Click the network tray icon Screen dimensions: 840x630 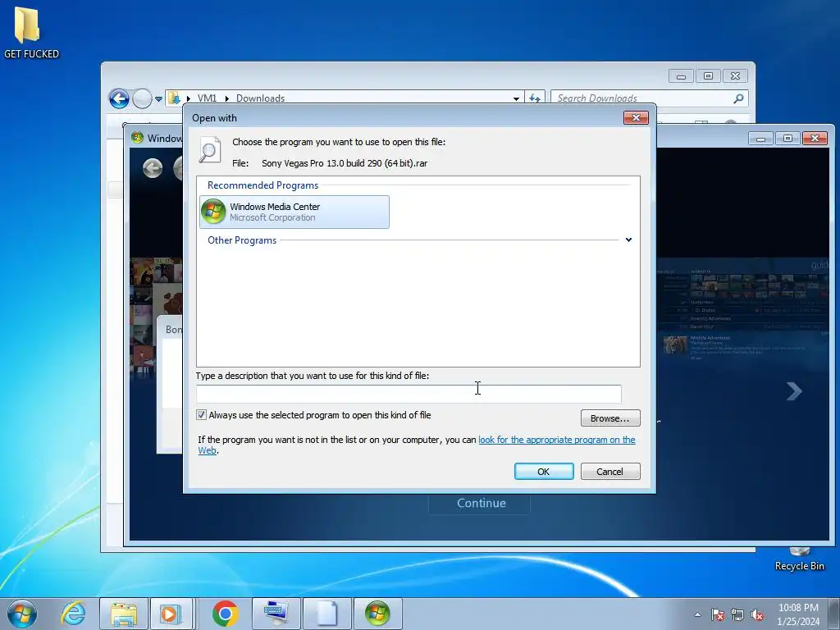[737, 614]
